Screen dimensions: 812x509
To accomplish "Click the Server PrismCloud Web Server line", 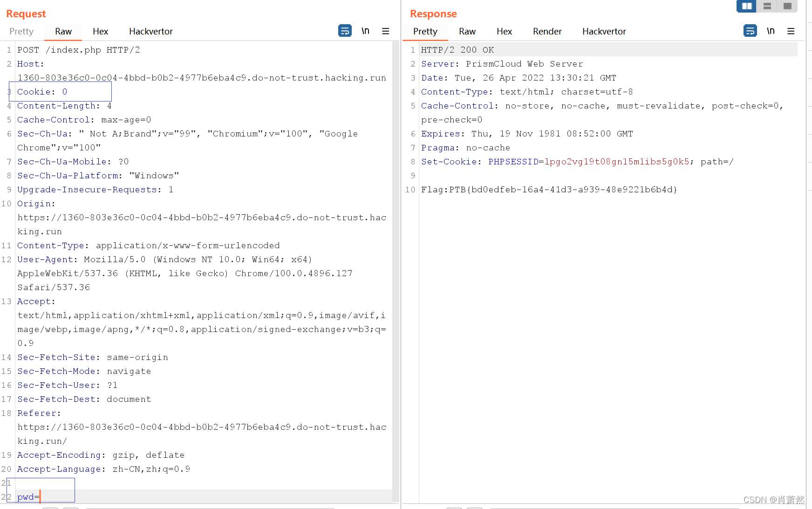I will tap(502, 64).
